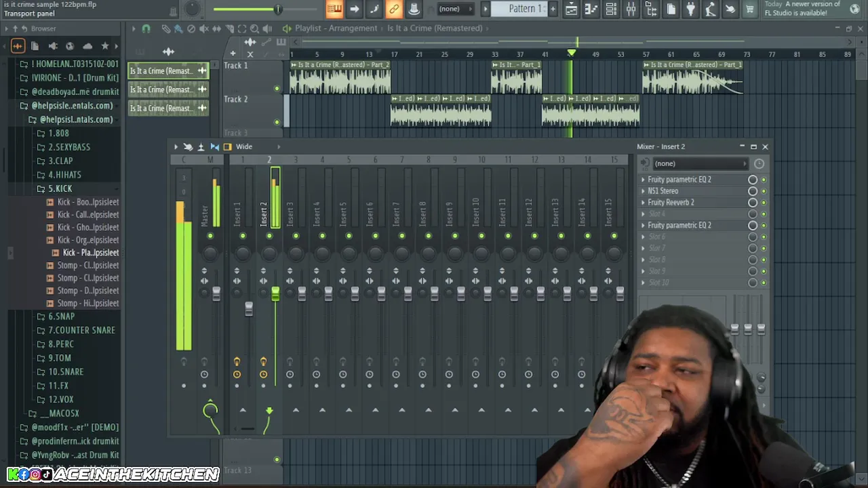Image resolution: width=868 pixels, height=488 pixels.
Task: Click the Browser undo arrow icon
Action: coord(24,28)
